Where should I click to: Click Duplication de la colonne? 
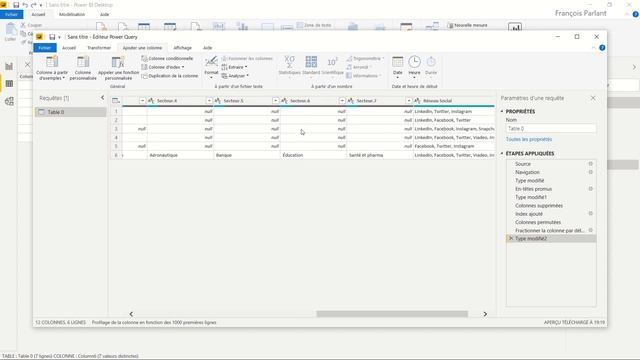(x=169, y=76)
